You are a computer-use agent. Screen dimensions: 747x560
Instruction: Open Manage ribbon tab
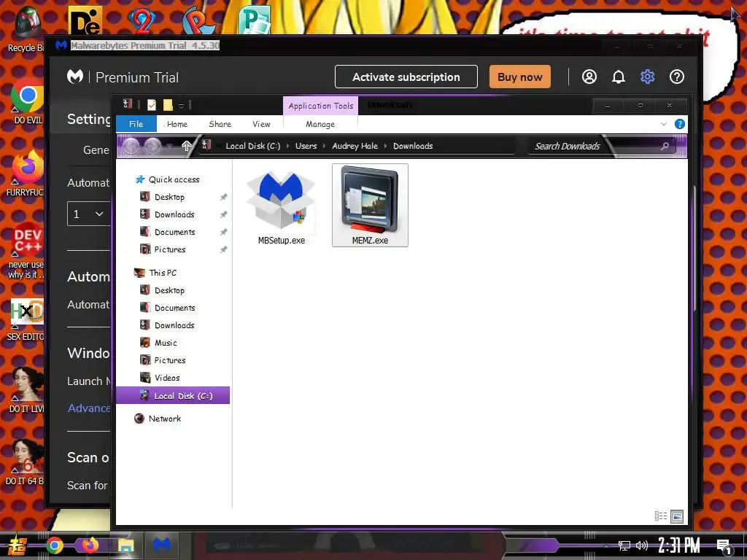[x=320, y=124]
